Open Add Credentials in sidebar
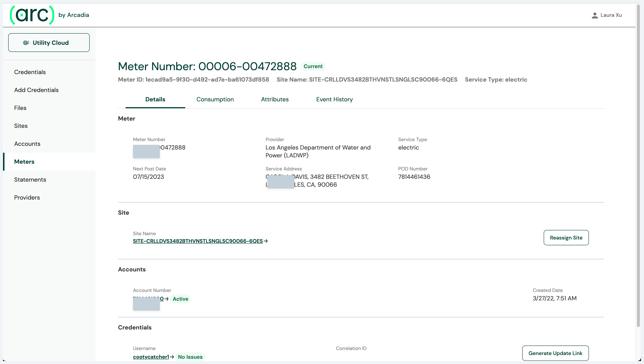The height and width of the screenshot is (364, 644). pyautogui.click(x=36, y=90)
